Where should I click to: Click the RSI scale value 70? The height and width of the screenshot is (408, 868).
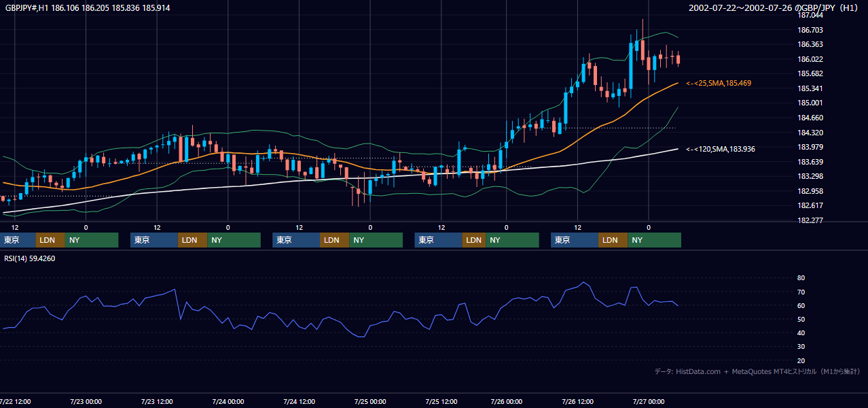(801, 292)
